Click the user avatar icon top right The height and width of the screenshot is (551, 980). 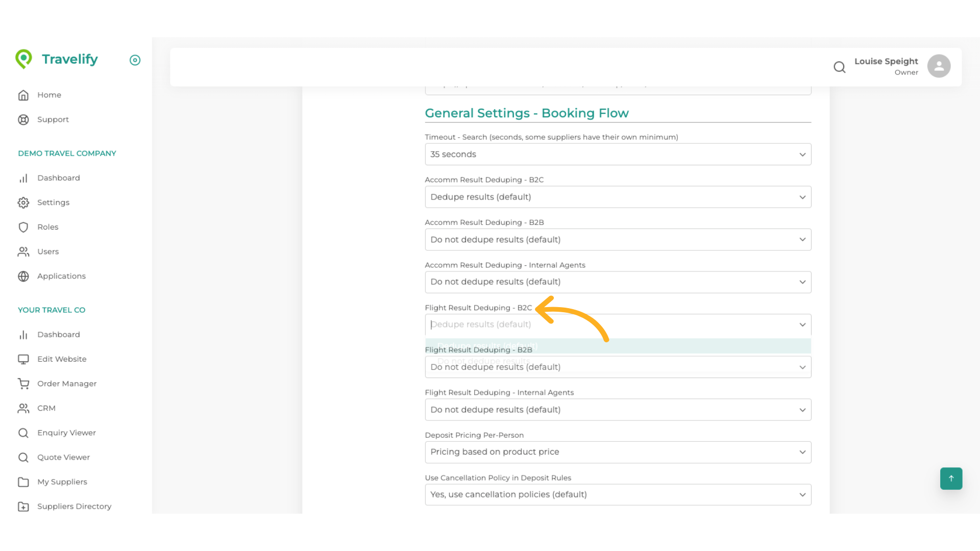(939, 66)
